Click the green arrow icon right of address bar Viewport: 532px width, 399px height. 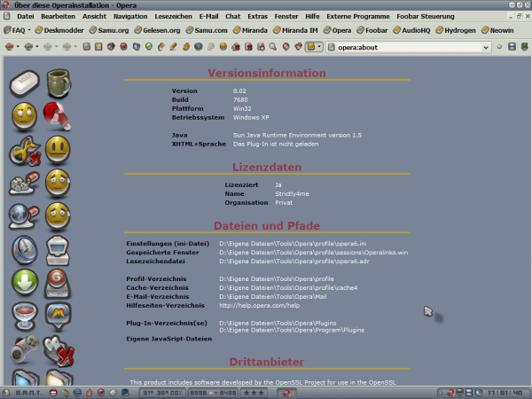coord(525,46)
